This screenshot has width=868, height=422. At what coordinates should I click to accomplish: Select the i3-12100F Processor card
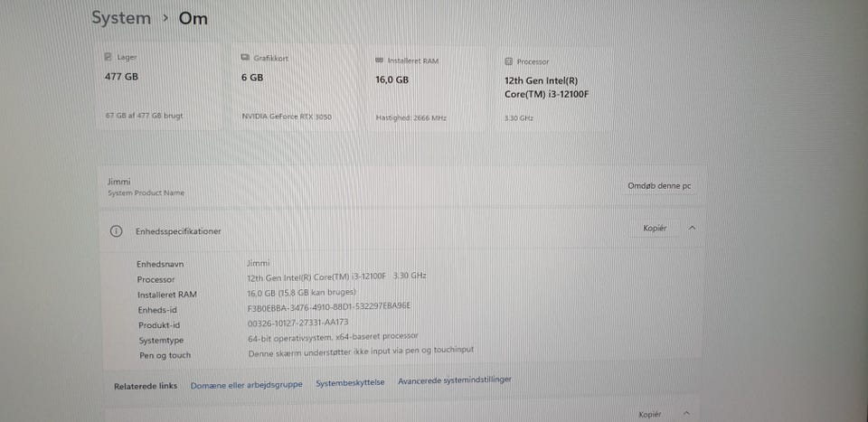point(556,89)
